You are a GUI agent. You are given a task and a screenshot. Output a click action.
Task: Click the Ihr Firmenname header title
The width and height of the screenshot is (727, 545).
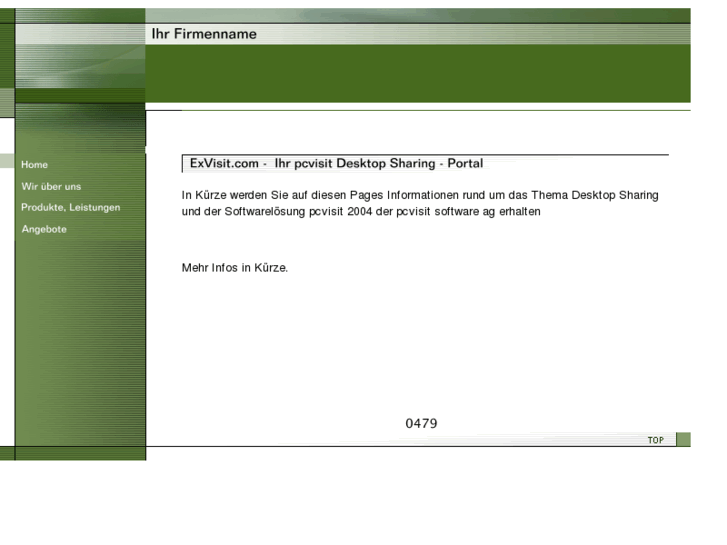click(204, 34)
